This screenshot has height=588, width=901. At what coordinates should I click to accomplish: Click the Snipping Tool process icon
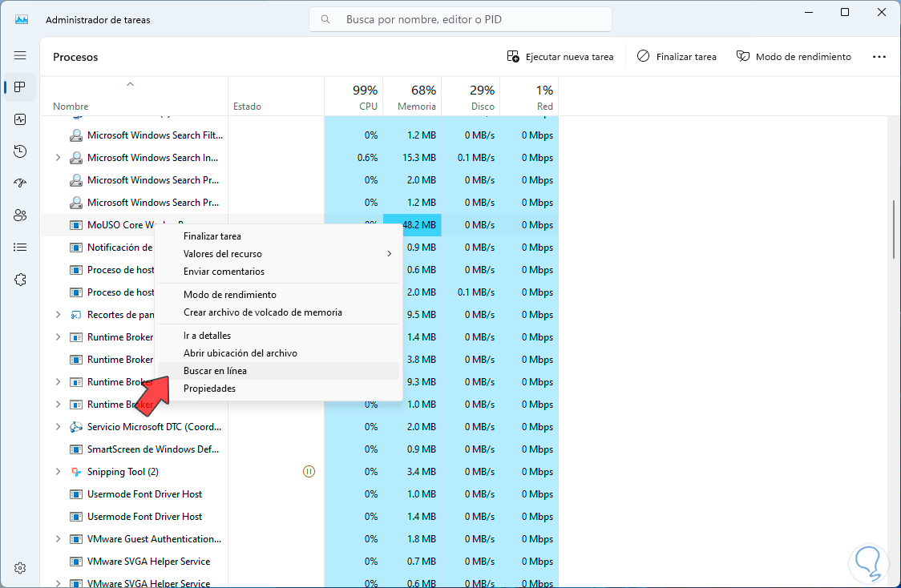[x=76, y=471]
